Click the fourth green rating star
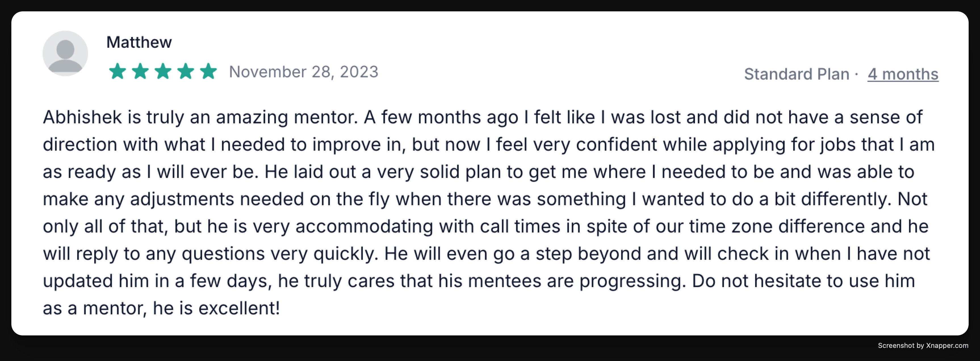 point(186,71)
